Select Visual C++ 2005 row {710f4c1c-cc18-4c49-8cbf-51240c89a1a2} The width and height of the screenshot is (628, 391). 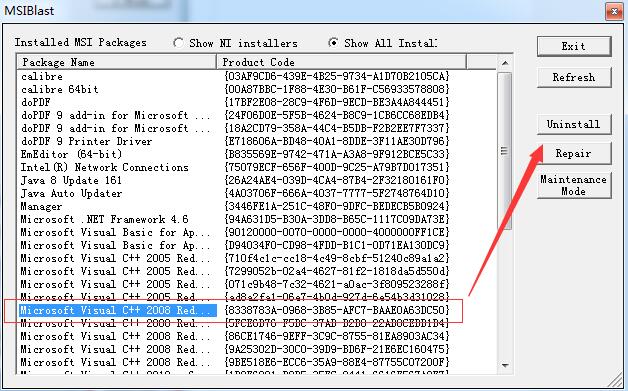coord(256,258)
